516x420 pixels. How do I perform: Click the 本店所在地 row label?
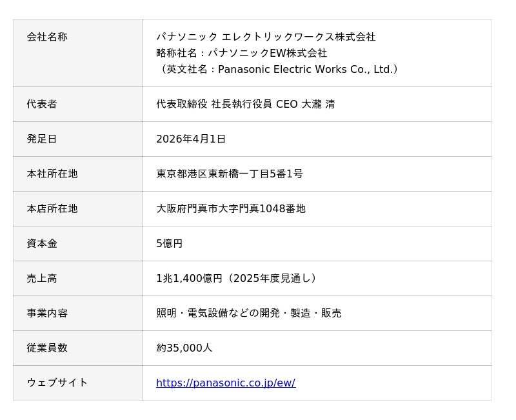[x=52, y=208]
